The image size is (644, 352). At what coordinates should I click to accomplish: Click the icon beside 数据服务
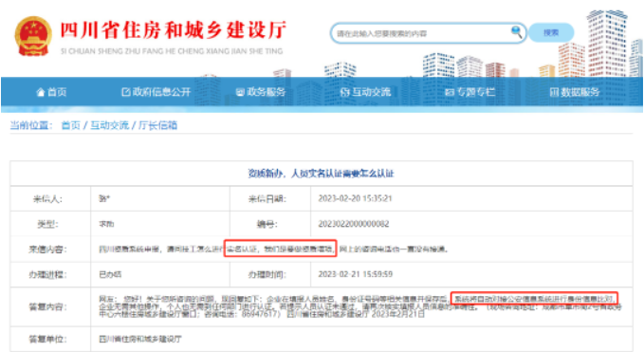click(554, 92)
